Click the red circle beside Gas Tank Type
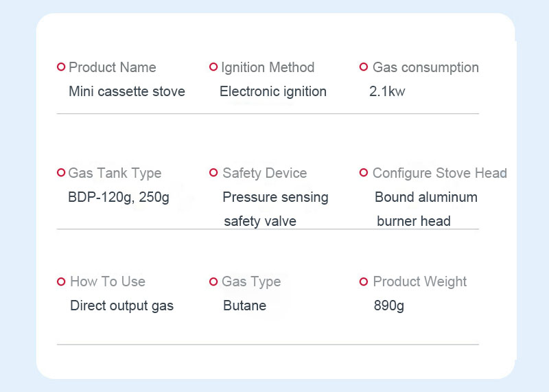Screen dimensions: 549x392 61,172
